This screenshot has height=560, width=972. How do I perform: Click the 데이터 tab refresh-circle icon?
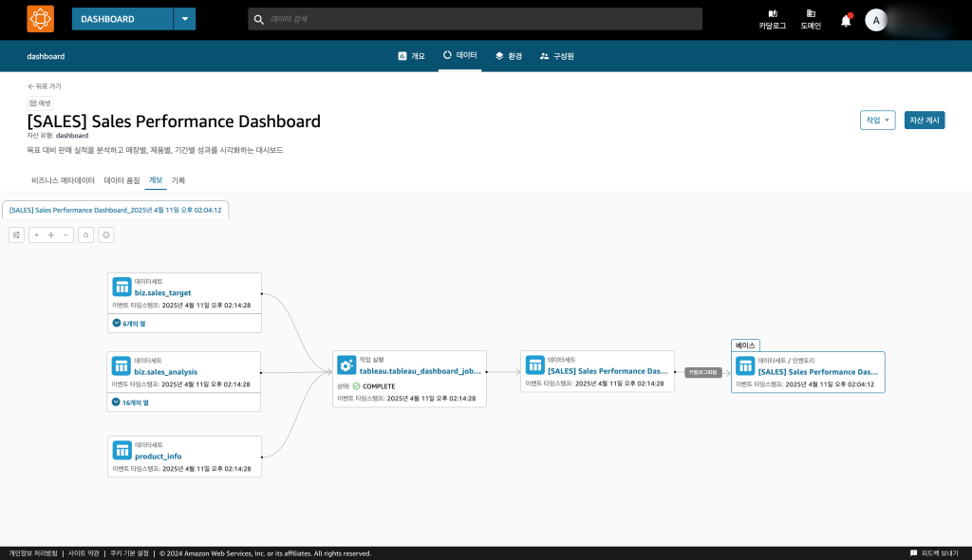[x=447, y=55]
